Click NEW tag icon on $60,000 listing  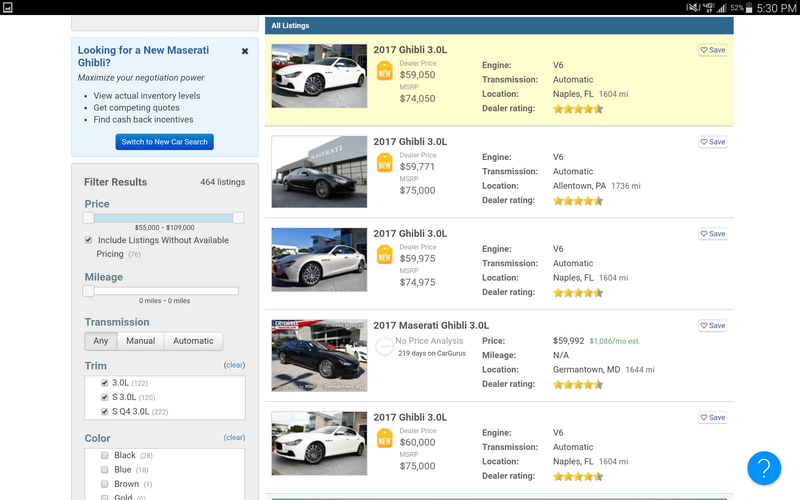(385, 438)
